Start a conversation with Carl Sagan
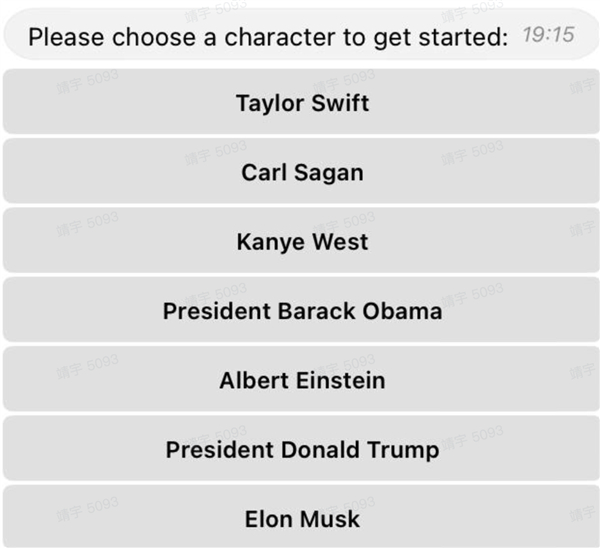This screenshot has height=548, width=600. pyautogui.click(x=302, y=172)
